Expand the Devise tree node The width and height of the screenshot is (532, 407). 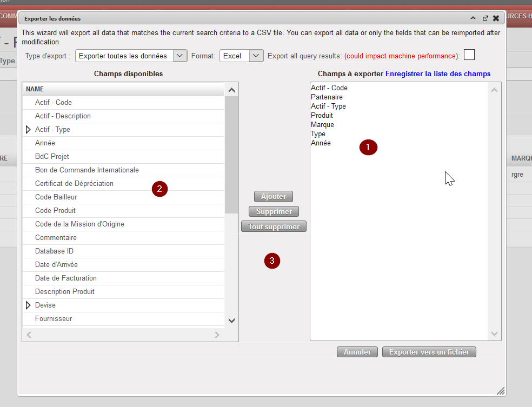point(29,305)
